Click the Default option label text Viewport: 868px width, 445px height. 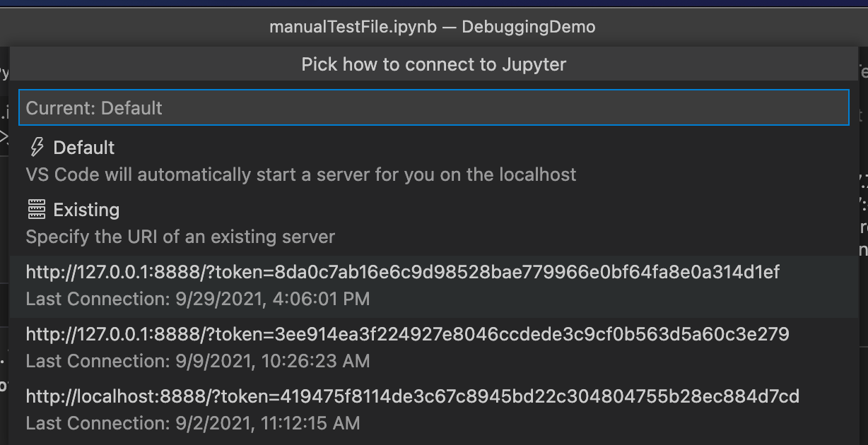point(83,147)
